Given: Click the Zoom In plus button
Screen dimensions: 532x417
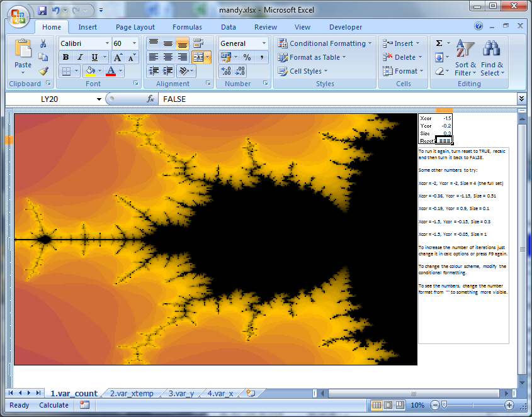Looking at the screenshot, I should pos(509,405).
